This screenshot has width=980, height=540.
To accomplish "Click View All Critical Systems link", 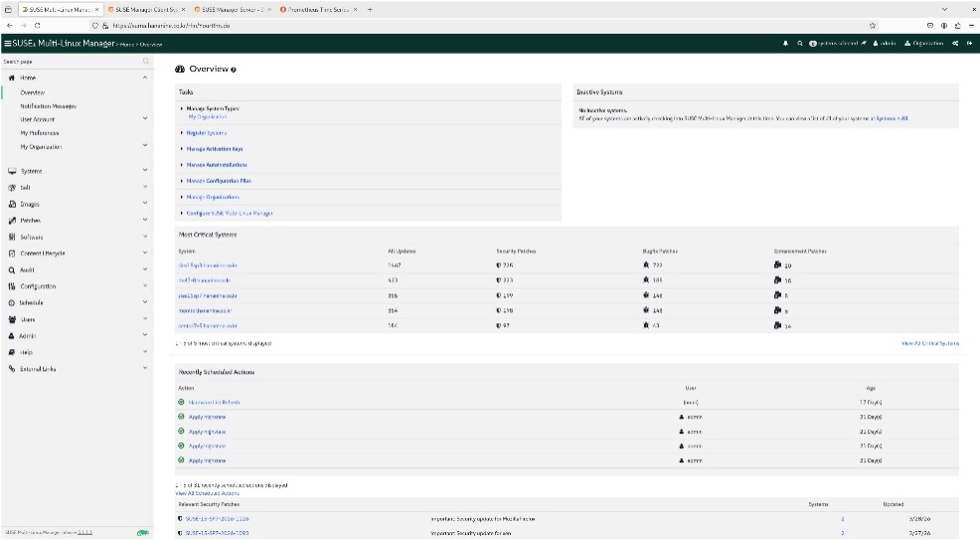I will click(930, 343).
